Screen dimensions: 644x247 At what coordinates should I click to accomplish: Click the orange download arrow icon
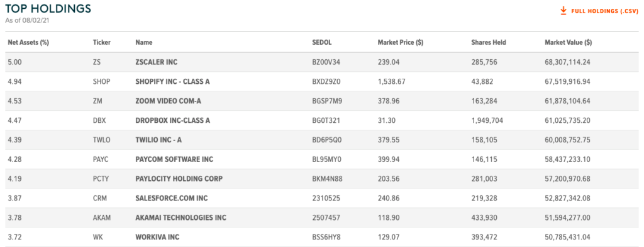[563, 11]
